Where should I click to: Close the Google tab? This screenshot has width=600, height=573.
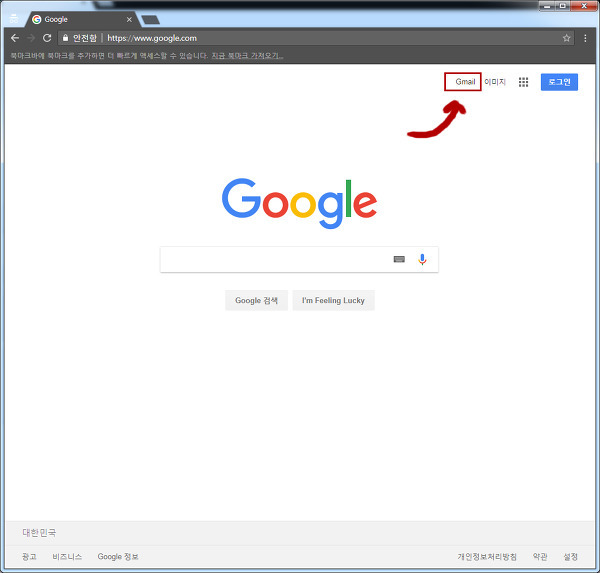(129, 20)
